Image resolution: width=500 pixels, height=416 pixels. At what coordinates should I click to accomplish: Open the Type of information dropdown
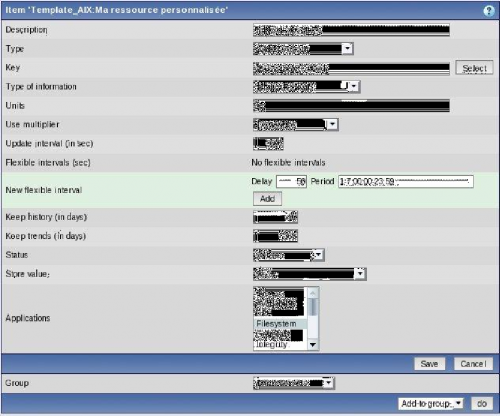pyautogui.click(x=306, y=87)
